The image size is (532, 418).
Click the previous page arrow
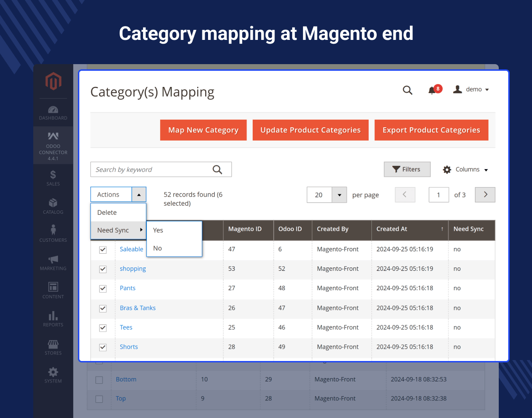tap(405, 194)
